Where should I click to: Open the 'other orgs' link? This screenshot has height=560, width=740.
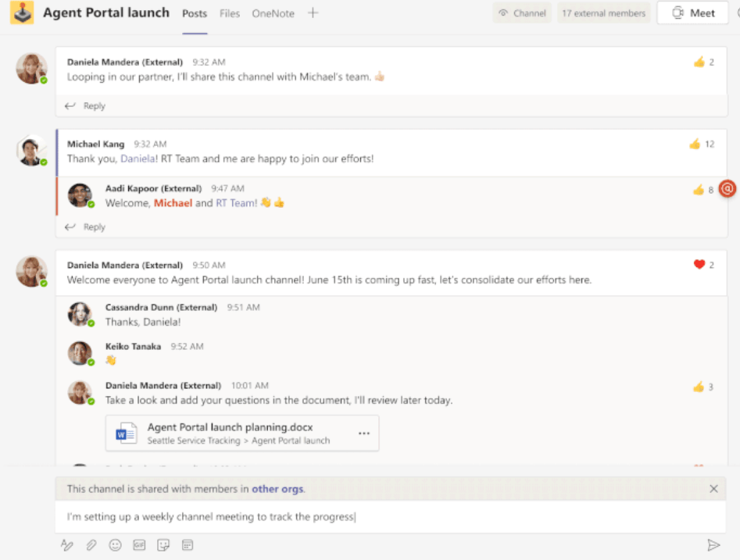pyautogui.click(x=277, y=489)
